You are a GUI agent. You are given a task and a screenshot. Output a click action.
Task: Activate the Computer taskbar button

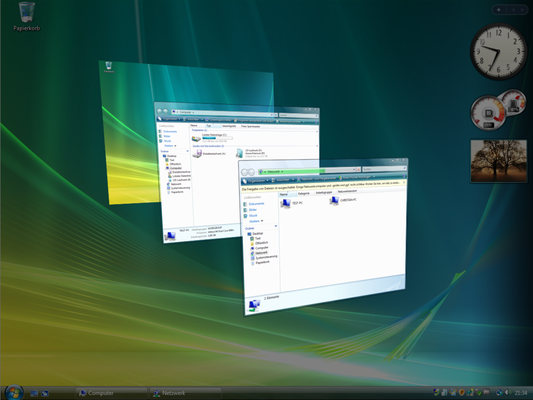[111, 393]
